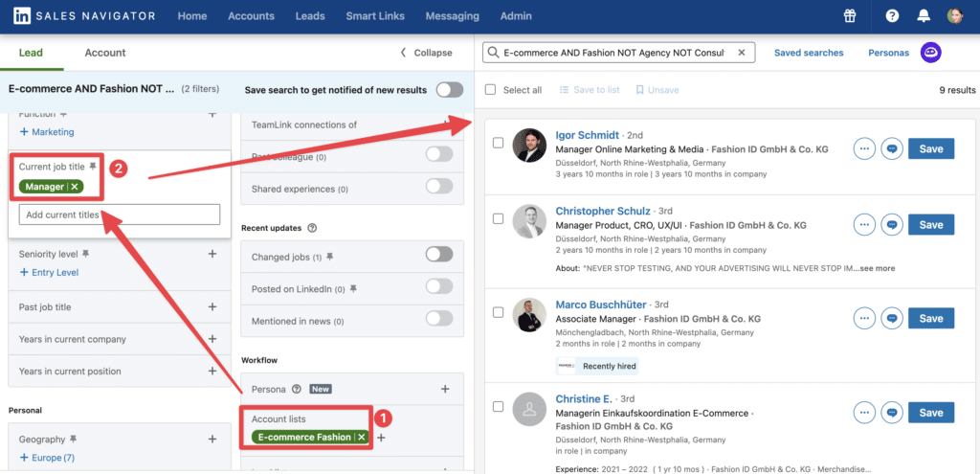Save Igor Schmidt as a lead

click(931, 148)
